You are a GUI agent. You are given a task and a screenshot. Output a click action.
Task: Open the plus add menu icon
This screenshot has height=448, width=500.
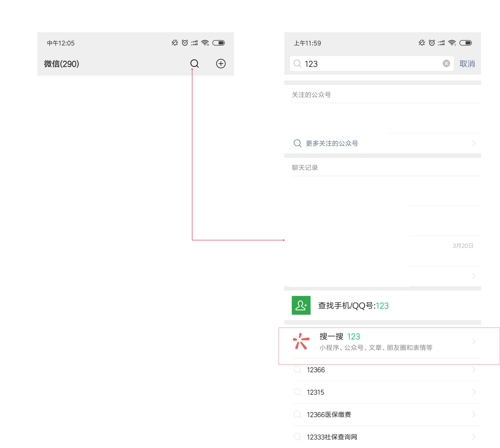click(x=221, y=63)
